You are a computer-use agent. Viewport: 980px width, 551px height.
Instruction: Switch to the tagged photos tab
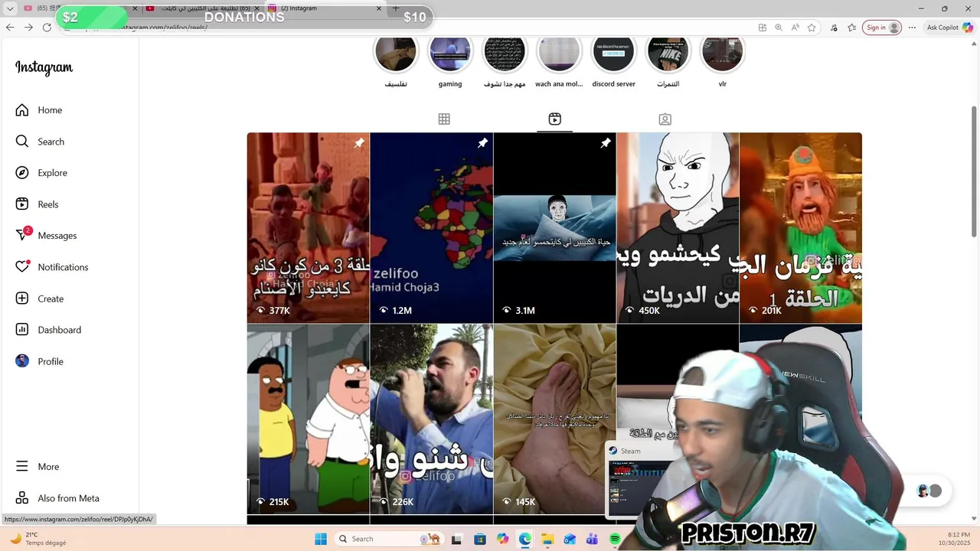coord(665,119)
